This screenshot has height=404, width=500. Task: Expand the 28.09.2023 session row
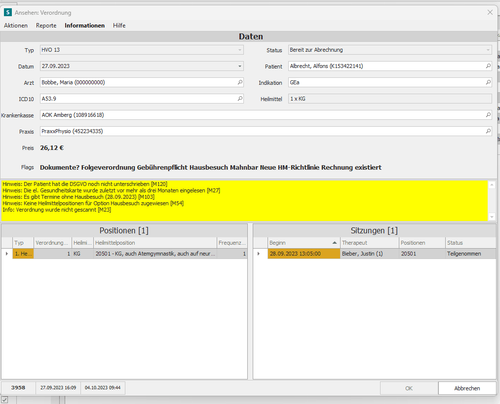click(258, 254)
